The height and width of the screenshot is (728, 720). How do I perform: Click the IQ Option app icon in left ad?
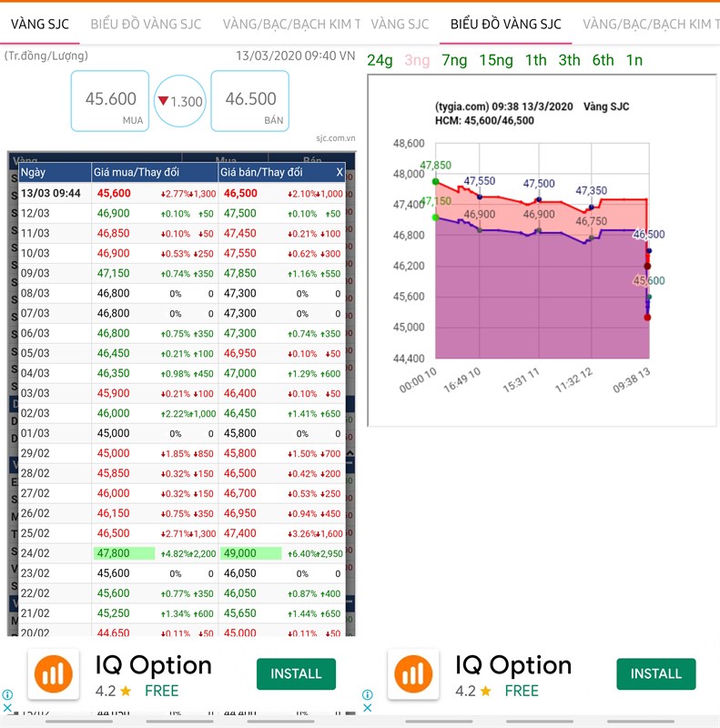click(54, 673)
